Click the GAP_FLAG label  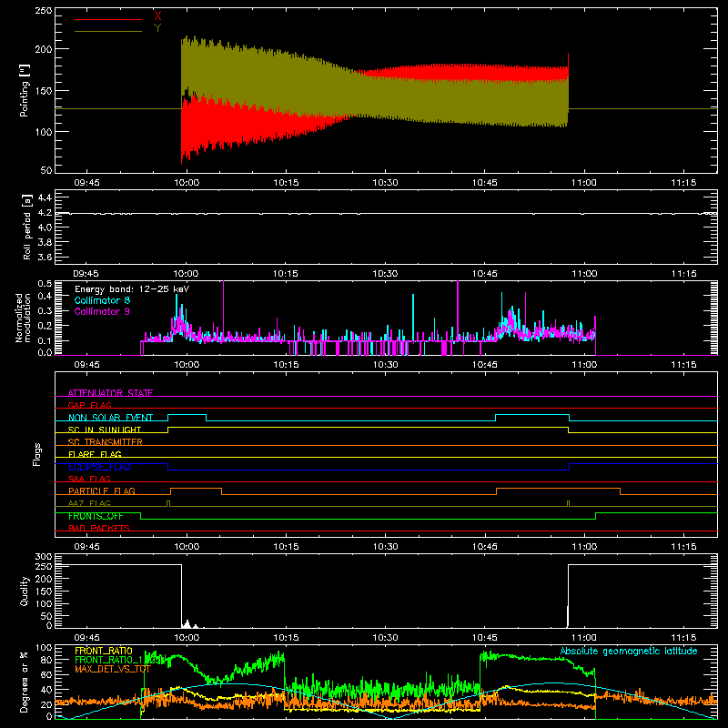coord(89,405)
